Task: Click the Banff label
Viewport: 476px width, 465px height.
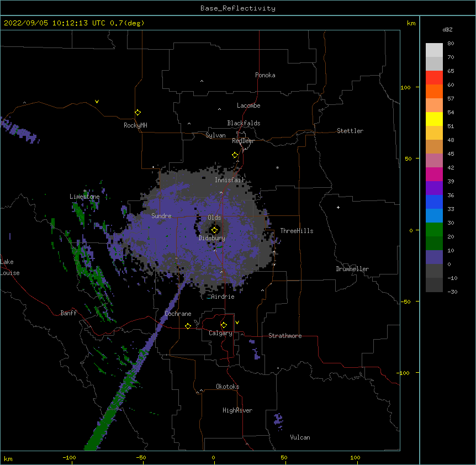Action: point(68,313)
